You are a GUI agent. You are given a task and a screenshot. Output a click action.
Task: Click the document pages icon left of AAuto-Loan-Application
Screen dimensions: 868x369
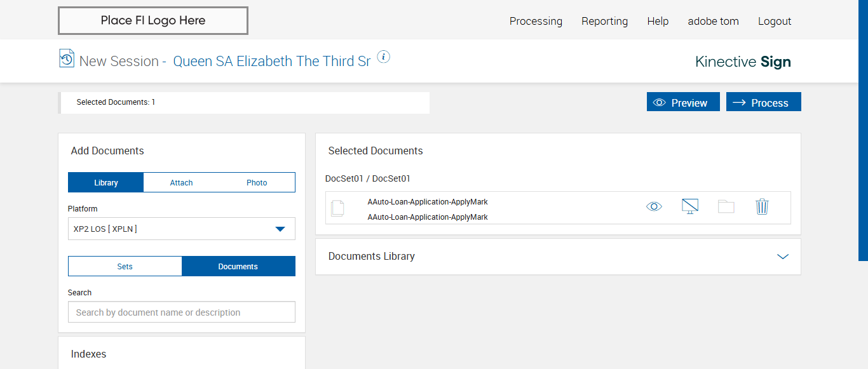coord(337,208)
